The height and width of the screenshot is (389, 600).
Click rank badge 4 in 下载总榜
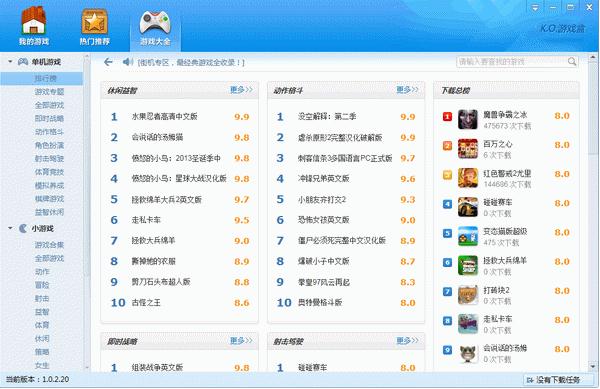(447, 204)
